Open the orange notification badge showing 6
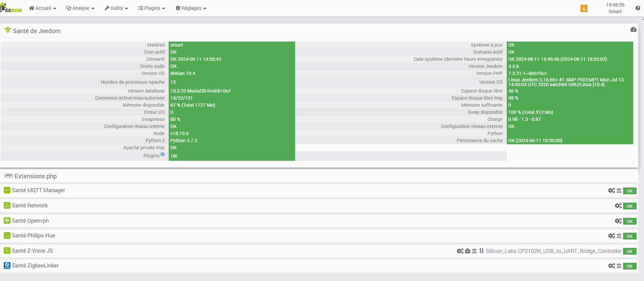The width and height of the screenshot is (644, 281). click(584, 8)
